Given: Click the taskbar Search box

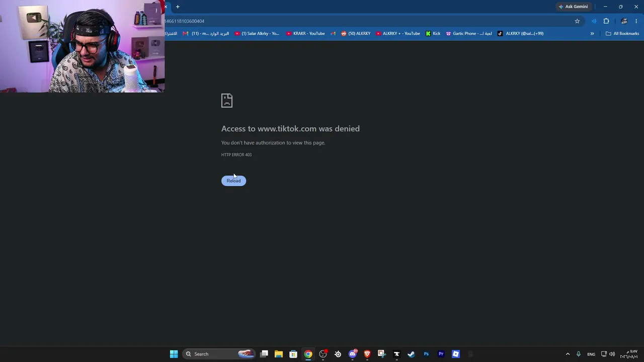Looking at the screenshot, I should point(219,354).
